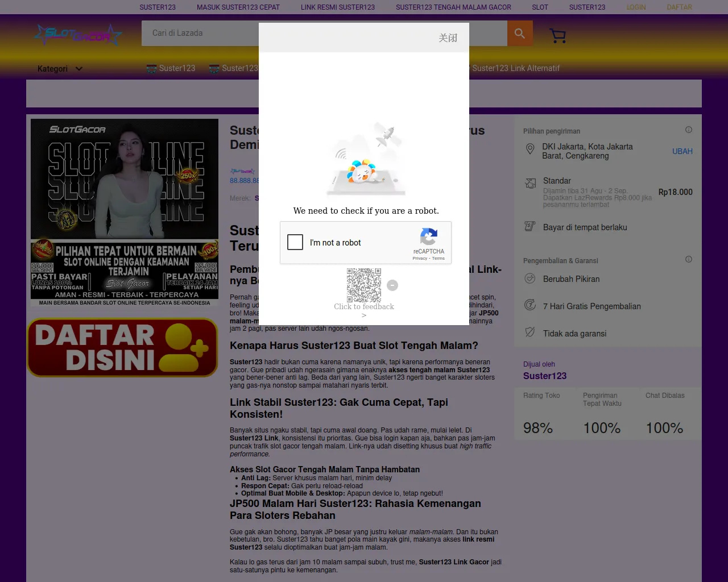
Task: Collapse the QR code with minus button
Action: coord(392,285)
